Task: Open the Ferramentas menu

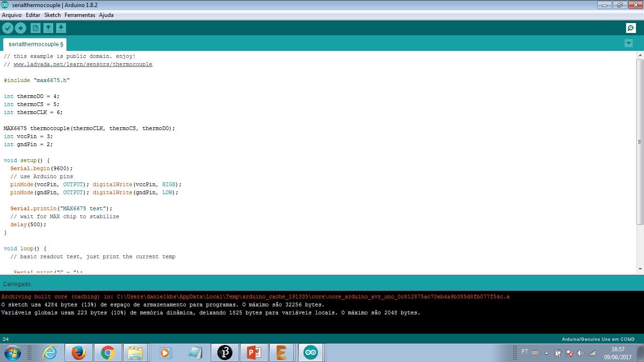Action: (x=80, y=15)
